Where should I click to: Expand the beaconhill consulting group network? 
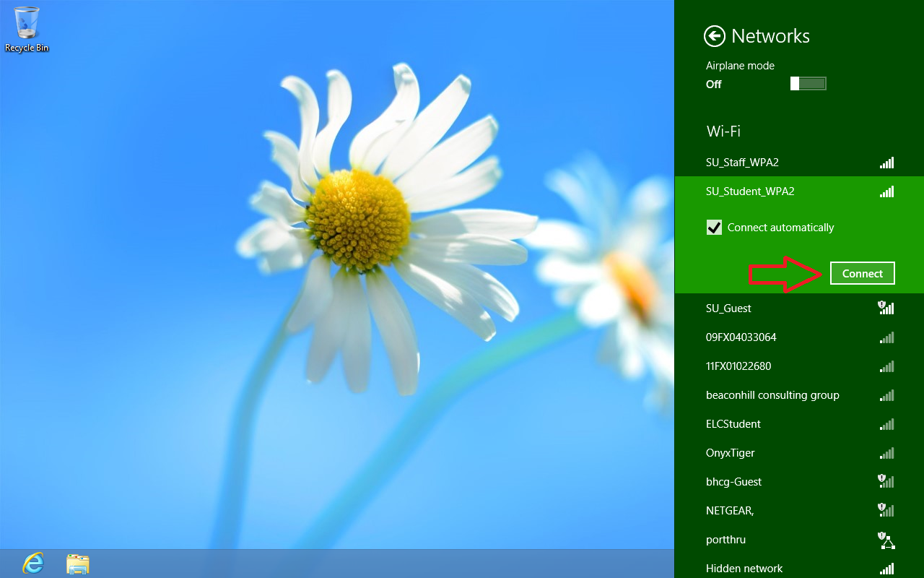772,395
